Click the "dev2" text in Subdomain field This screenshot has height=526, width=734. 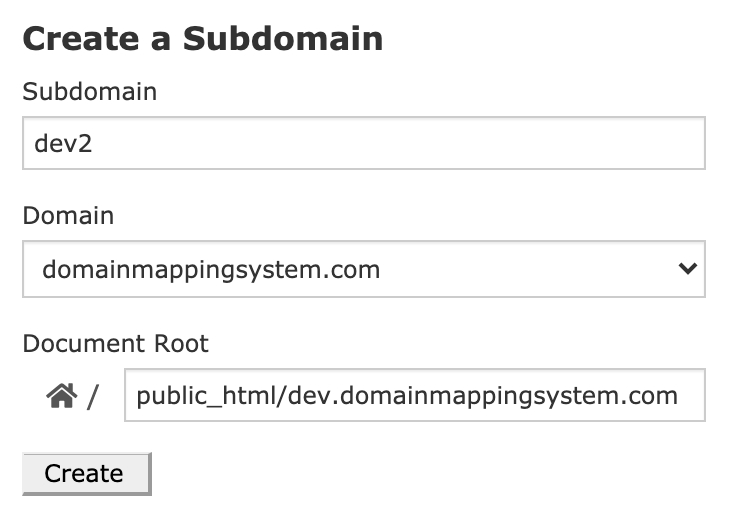pyautogui.click(x=64, y=143)
